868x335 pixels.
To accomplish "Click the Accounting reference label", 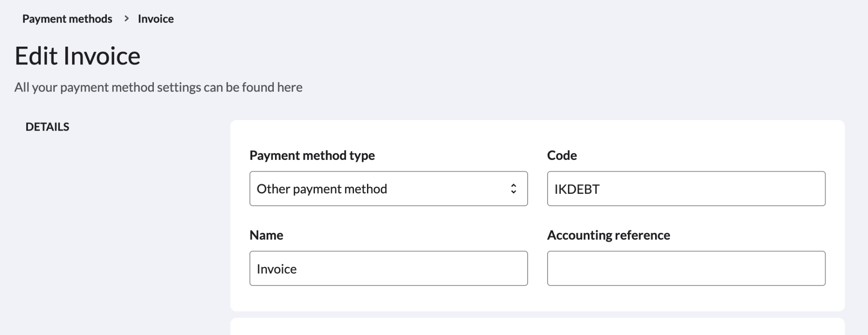I will tap(608, 235).
